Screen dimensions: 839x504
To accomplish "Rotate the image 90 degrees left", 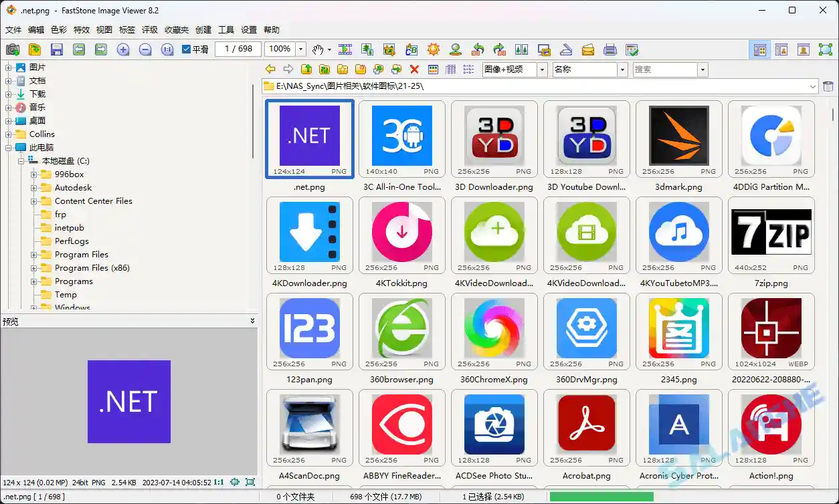I will pyautogui.click(x=476, y=49).
